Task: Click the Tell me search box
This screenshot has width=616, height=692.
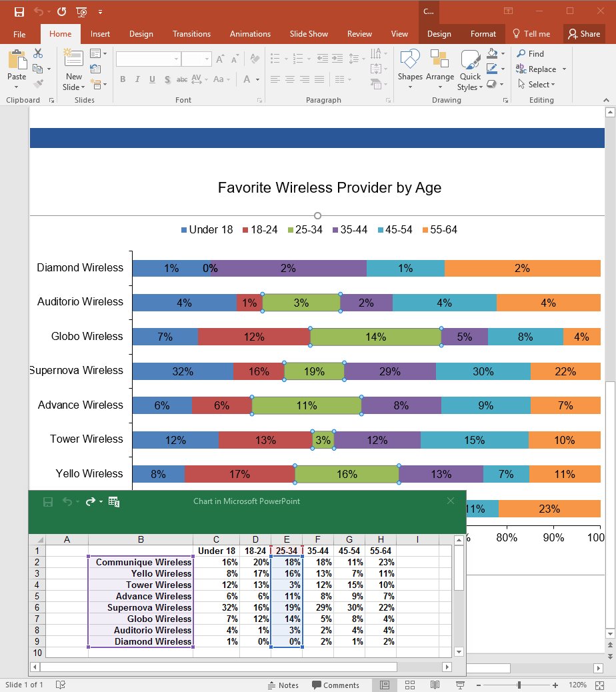Action: pos(532,34)
